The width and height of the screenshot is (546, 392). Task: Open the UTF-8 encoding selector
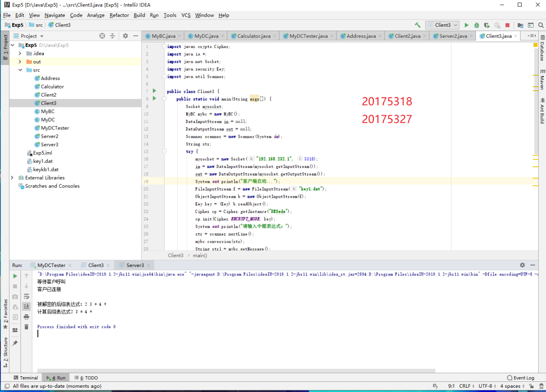[x=487, y=386]
